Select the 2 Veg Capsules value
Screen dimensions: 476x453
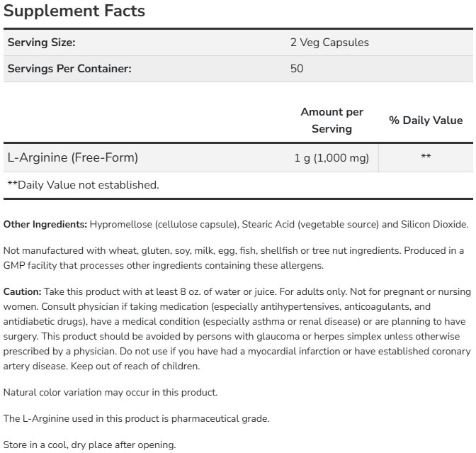click(329, 43)
